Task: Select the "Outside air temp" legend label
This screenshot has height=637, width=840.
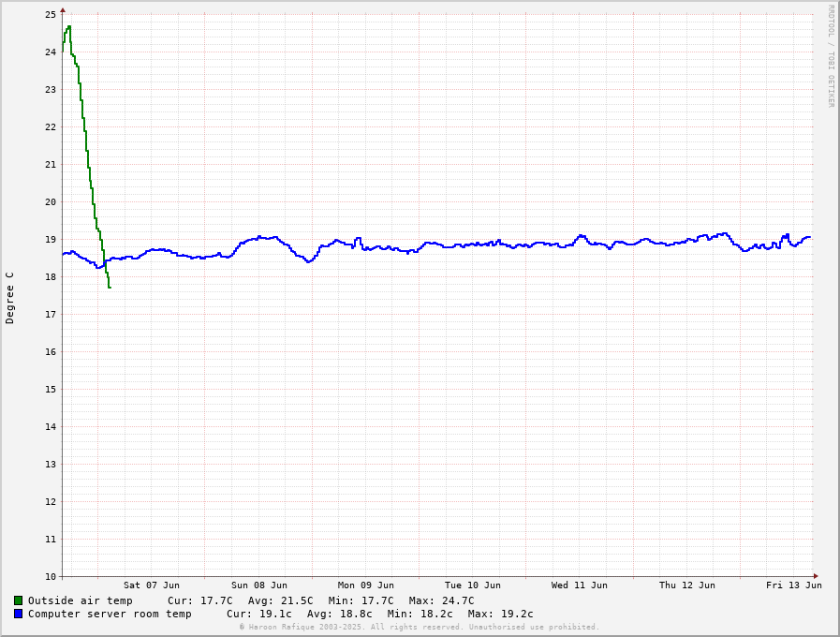Action: click(81, 600)
